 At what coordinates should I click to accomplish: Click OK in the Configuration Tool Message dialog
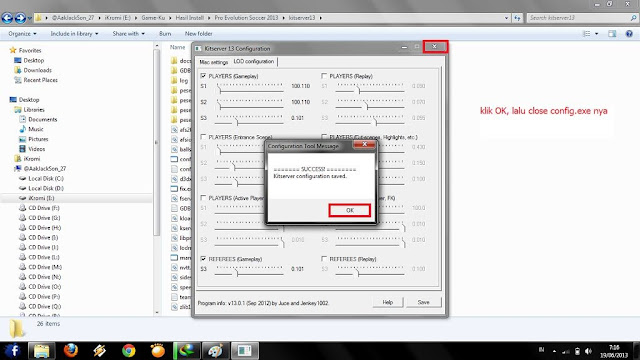350,210
